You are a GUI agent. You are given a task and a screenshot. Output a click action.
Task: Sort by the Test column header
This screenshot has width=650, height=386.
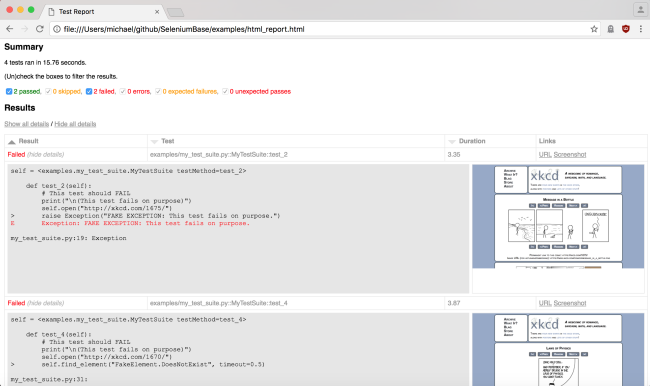[x=296, y=141]
